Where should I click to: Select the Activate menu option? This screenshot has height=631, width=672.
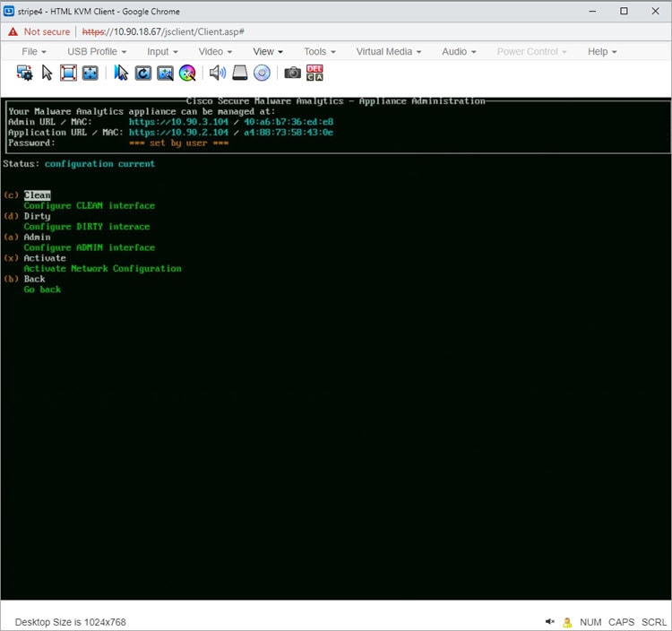45,258
